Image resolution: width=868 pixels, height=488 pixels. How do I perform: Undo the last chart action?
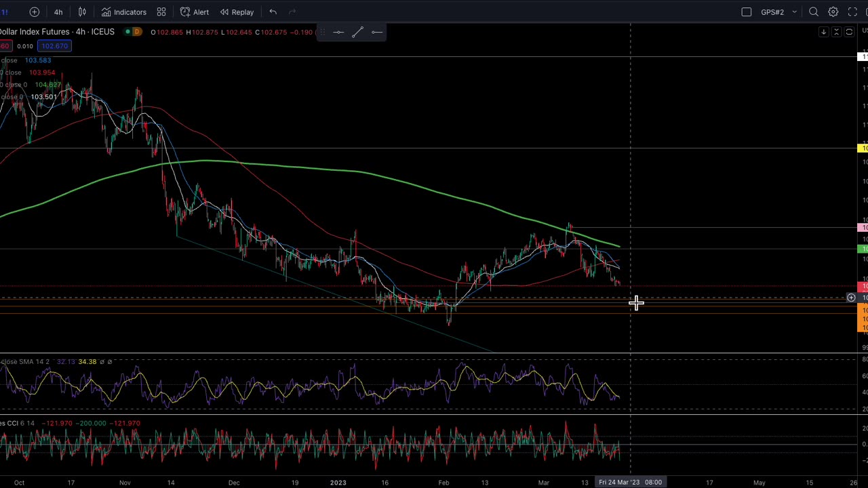pyautogui.click(x=273, y=12)
